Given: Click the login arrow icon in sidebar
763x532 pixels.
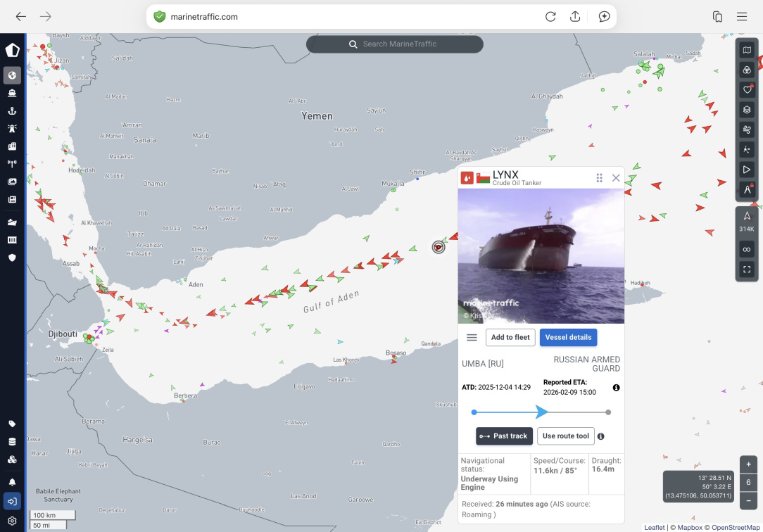Looking at the screenshot, I should [12, 501].
